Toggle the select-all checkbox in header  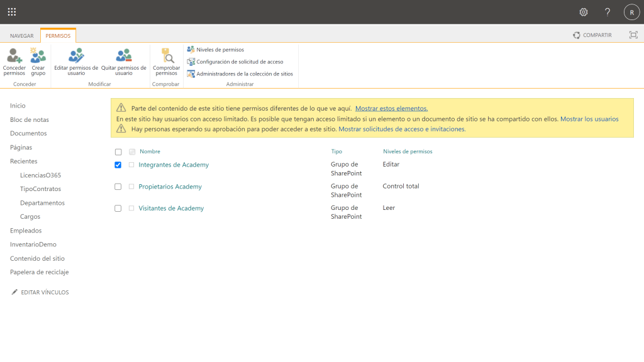[x=118, y=151]
